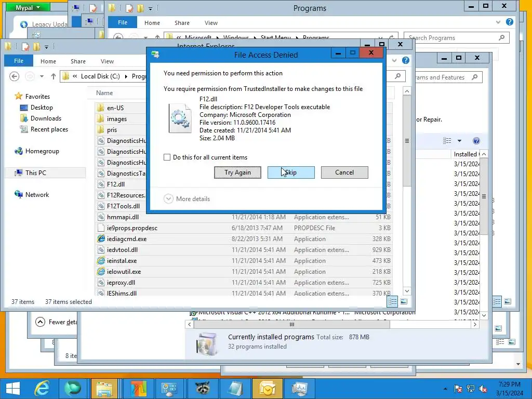Click Fewer details button
The height and width of the screenshot is (399, 532).
pyautogui.click(x=56, y=322)
